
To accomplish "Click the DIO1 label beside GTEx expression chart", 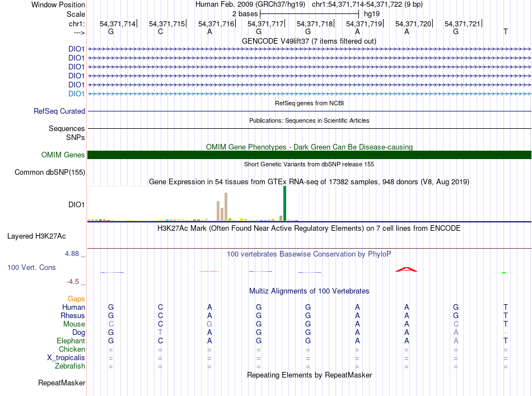I will pyautogui.click(x=76, y=205).
